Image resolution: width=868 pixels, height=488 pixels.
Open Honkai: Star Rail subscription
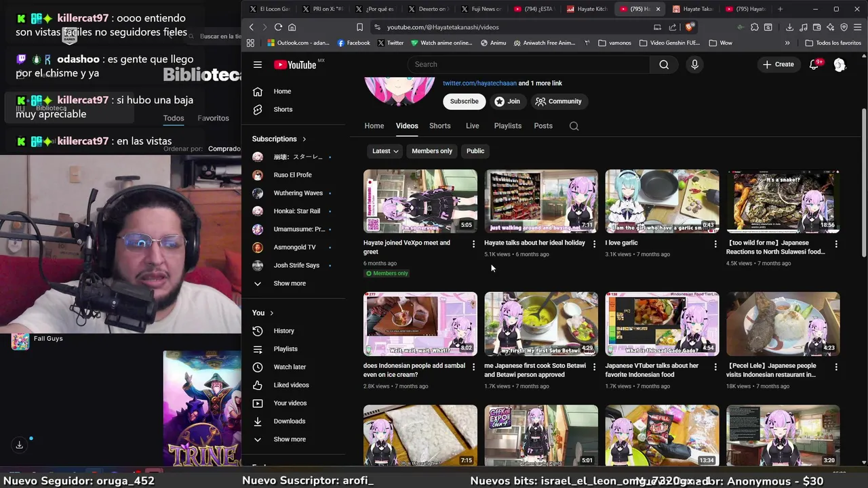pos(296,211)
